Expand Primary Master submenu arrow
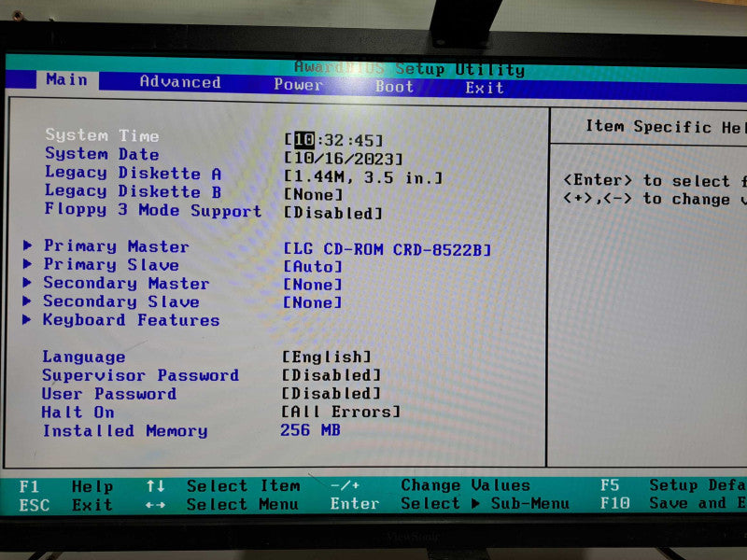 (x=28, y=245)
